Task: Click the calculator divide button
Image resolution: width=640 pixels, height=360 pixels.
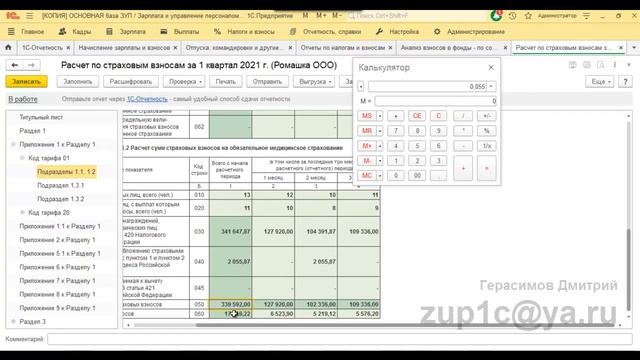Action: [463, 116]
